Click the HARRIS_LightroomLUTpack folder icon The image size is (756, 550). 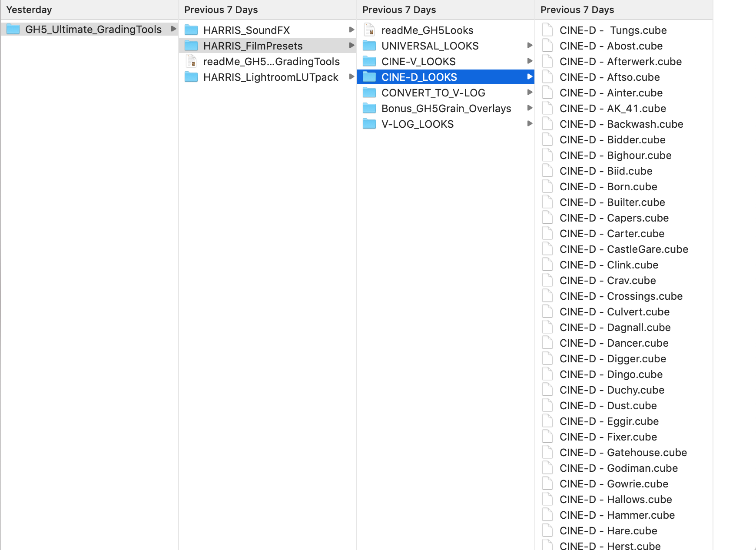point(191,77)
